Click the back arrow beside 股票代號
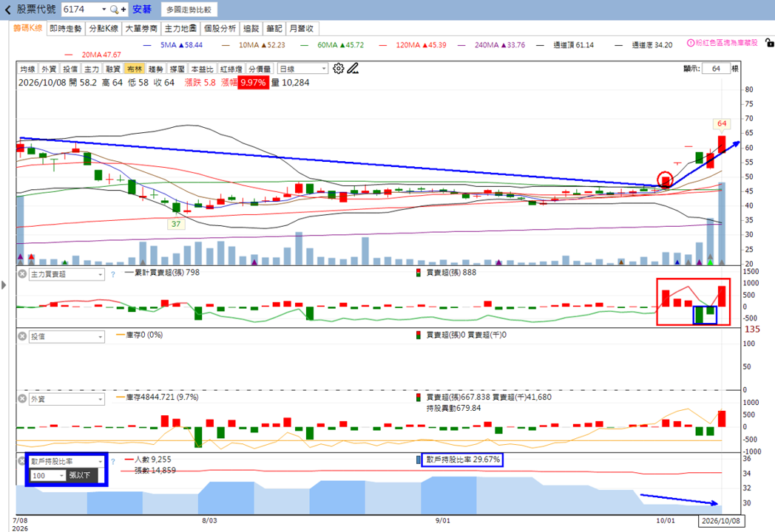The image size is (775, 532). 7,10
